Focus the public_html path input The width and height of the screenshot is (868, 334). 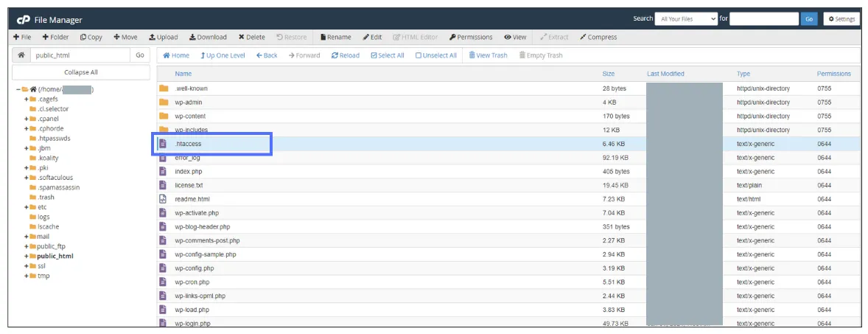click(x=80, y=55)
